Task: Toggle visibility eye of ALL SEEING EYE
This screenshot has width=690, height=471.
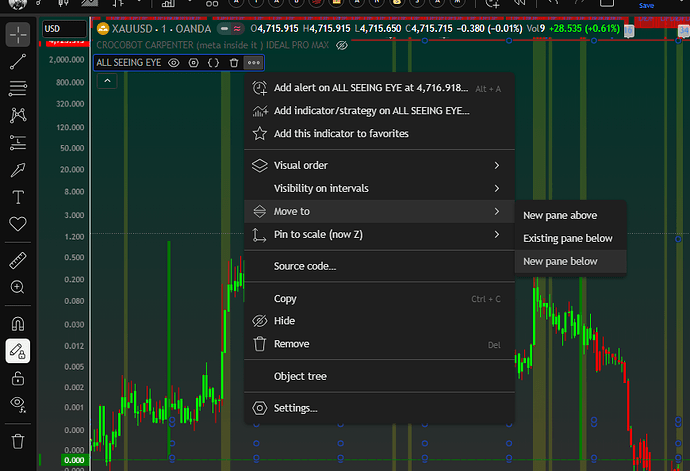Action: pyautogui.click(x=174, y=63)
